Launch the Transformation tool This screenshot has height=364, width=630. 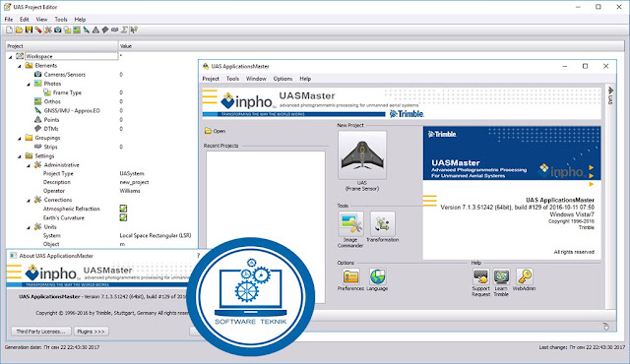point(383,224)
